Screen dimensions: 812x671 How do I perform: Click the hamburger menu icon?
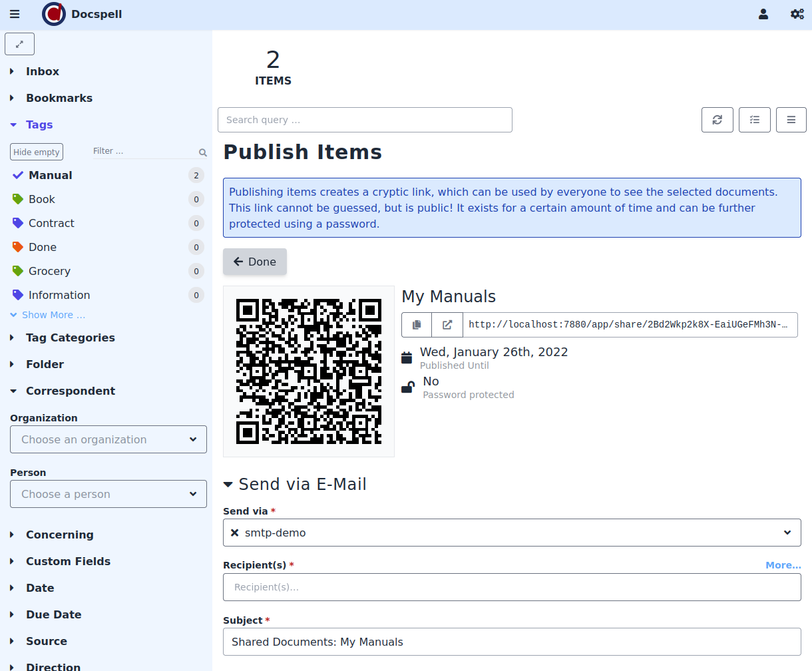pos(15,14)
